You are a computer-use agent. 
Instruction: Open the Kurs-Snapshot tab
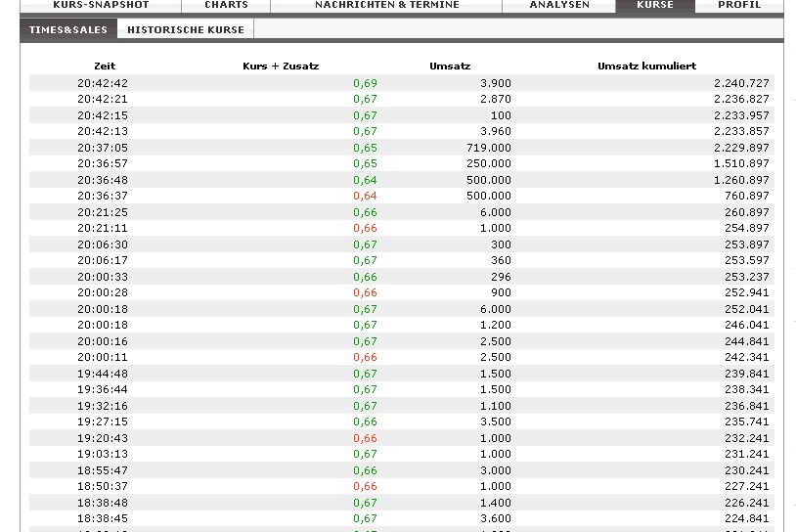[x=101, y=5]
